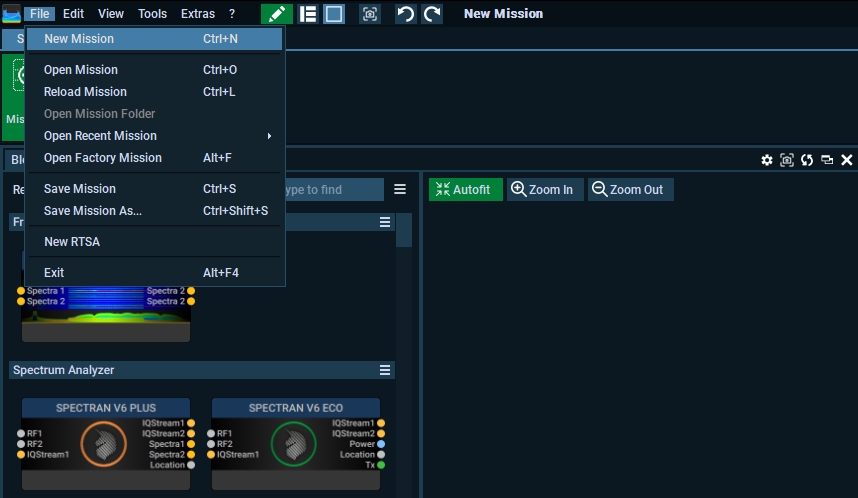Select the single square view layout icon

pyautogui.click(x=334, y=14)
